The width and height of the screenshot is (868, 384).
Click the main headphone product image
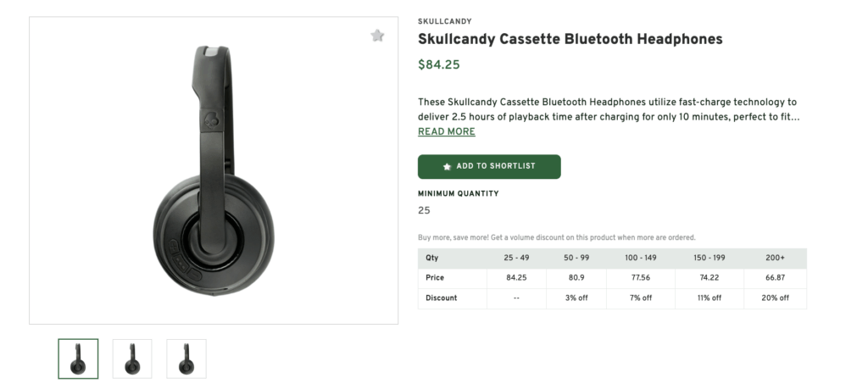(214, 170)
